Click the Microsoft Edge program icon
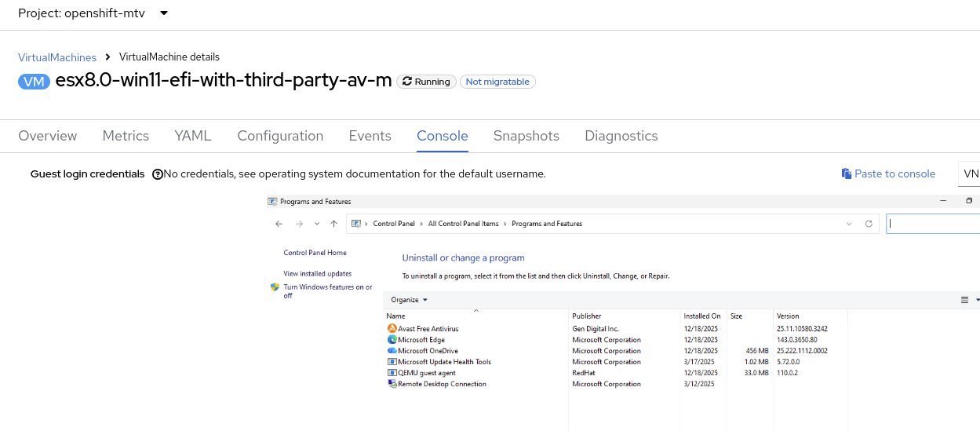This screenshot has height=431, width=980. tap(392, 340)
